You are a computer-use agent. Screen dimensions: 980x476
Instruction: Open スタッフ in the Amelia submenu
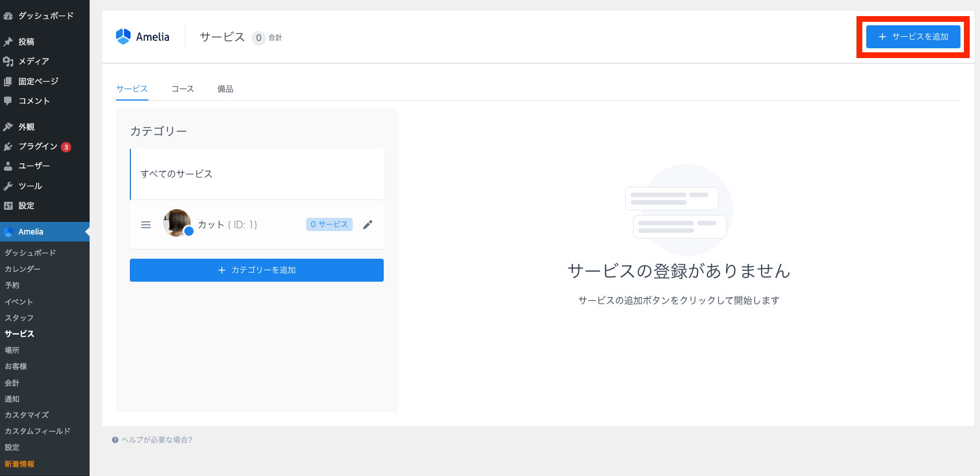point(19,318)
